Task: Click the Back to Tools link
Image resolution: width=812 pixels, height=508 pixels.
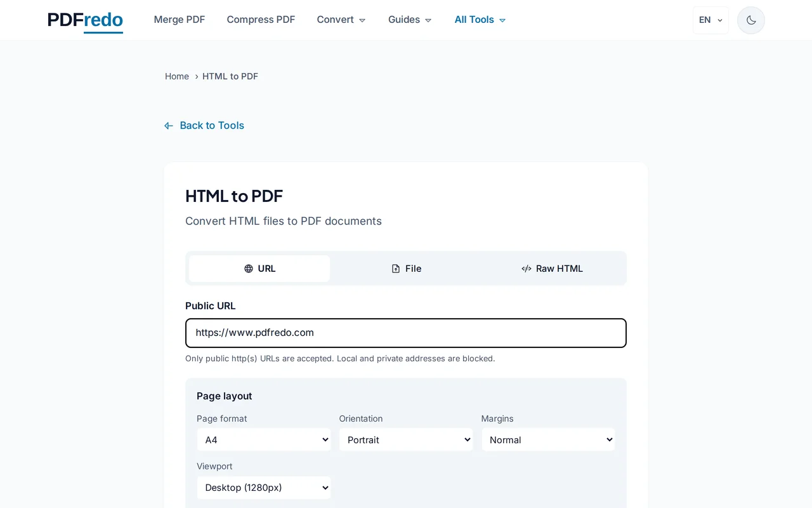Action: [212, 125]
